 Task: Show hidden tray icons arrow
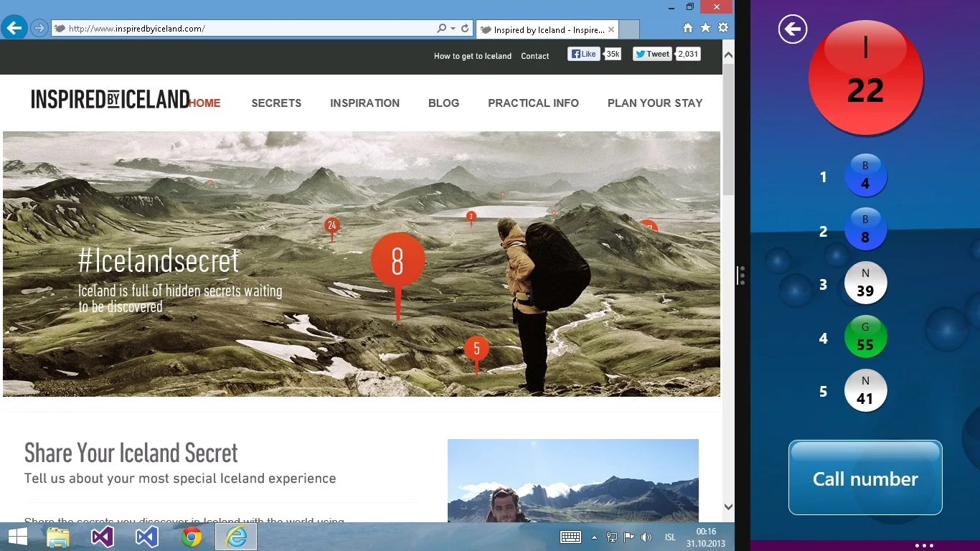pyautogui.click(x=594, y=537)
